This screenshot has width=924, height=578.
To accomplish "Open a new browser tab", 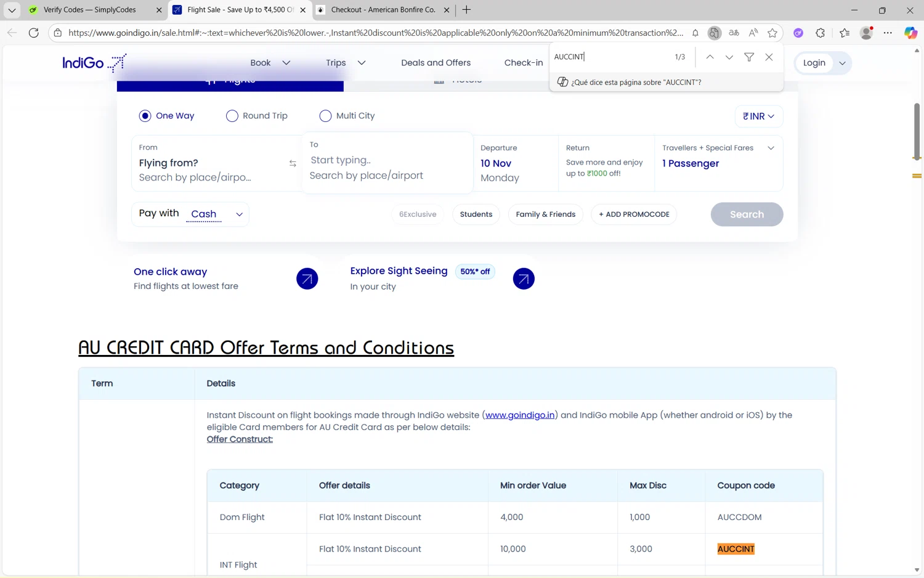I will (466, 10).
